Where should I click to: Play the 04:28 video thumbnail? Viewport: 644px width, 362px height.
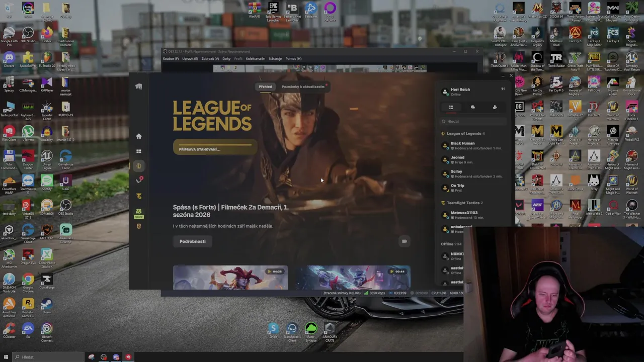(230, 278)
